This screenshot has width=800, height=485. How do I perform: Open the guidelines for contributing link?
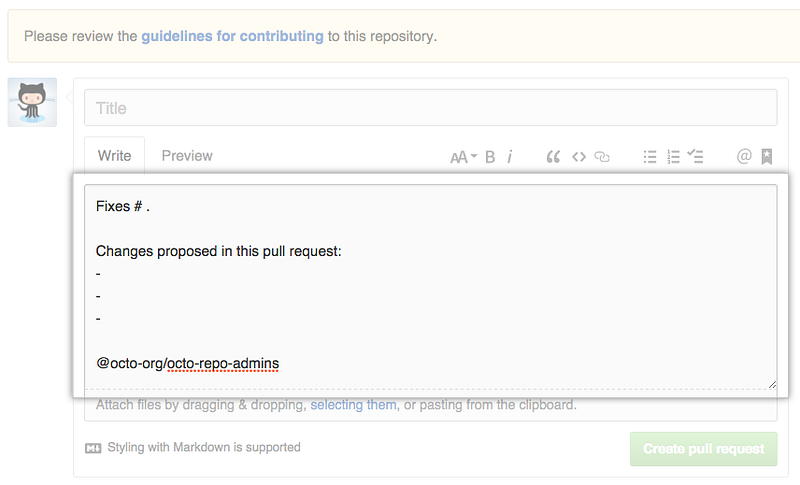[232, 36]
